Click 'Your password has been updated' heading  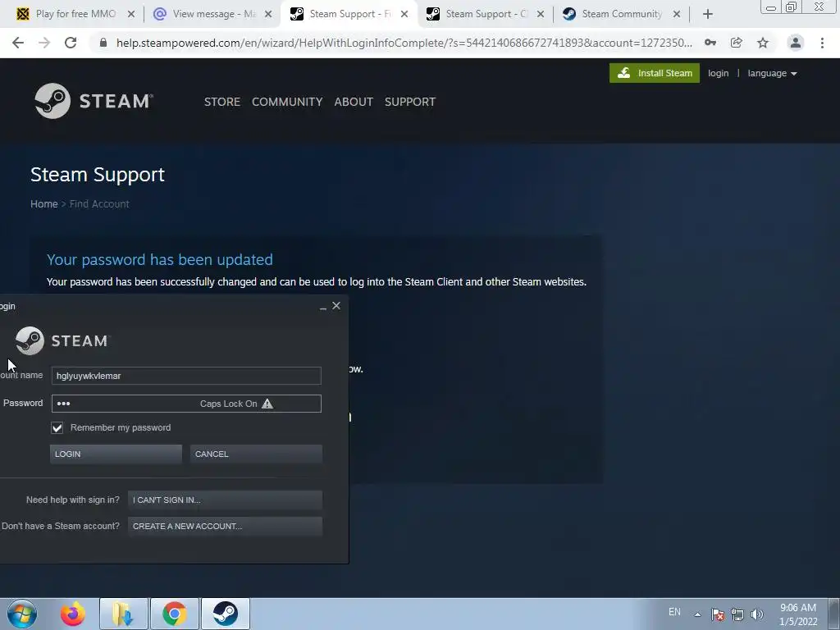click(x=160, y=260)
